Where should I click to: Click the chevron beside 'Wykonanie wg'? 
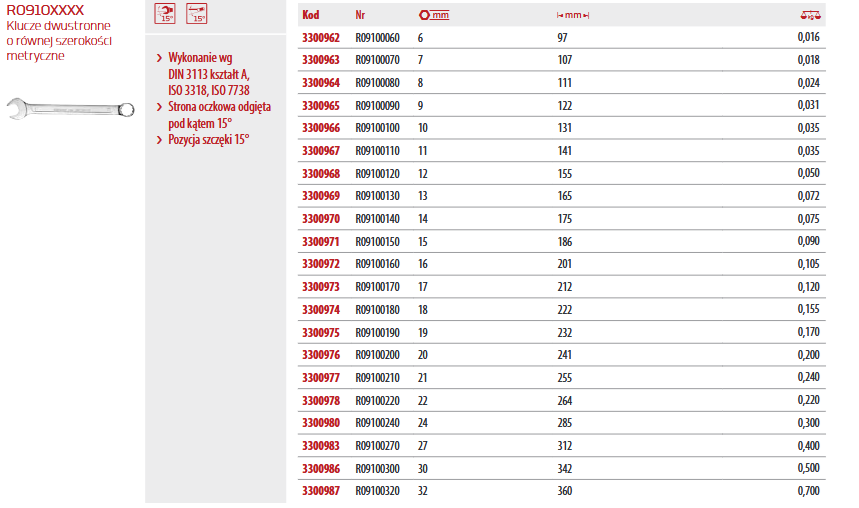click(160, 59)
